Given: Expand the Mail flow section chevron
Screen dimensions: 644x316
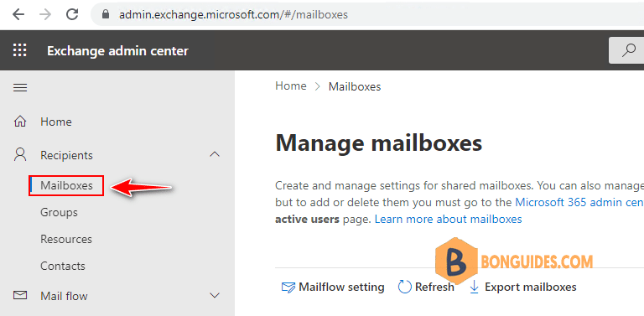Looking at the screenshot, I should tap(215, 296).
